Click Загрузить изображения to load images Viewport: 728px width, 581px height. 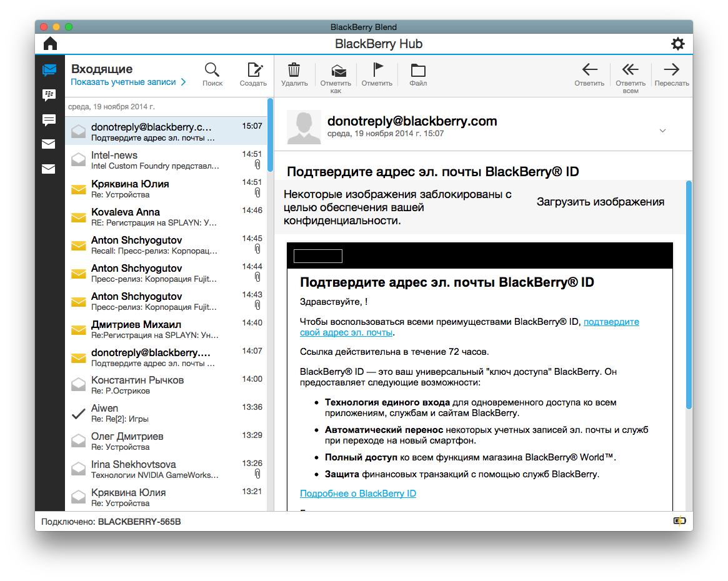[601, 202]
